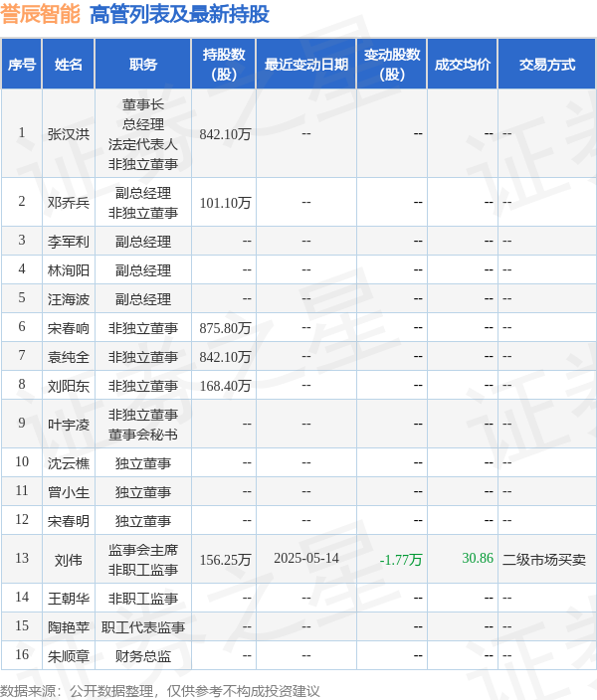Image resolution: width=597 pixels, height=700 pixels.
Task: Click the 监事会主席 title for 刘伟
Action: (143, 550)
